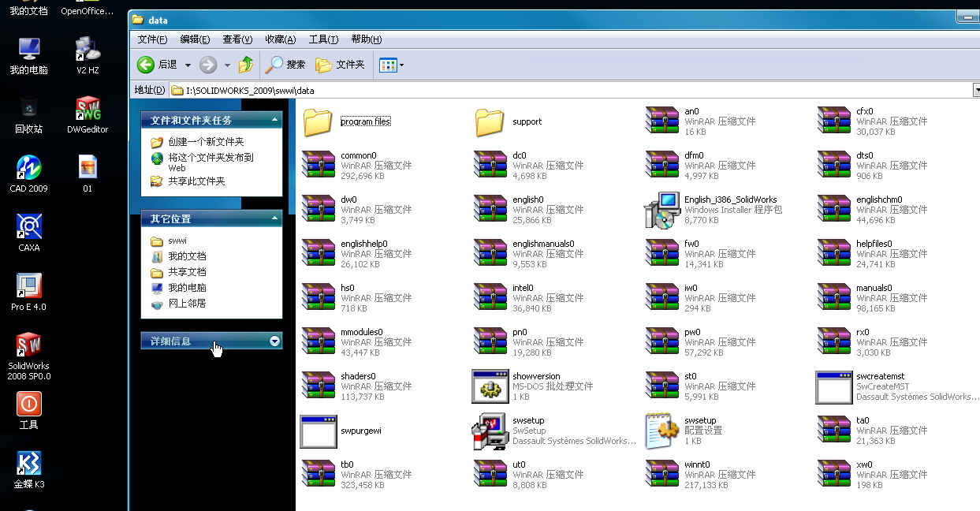Open the 编辑(E) menu

[x=195, y=39]
